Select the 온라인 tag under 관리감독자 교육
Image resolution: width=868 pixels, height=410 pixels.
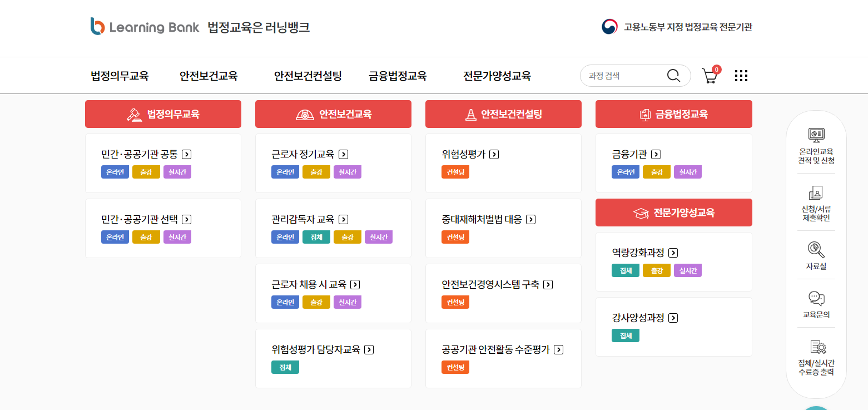coord(285,236)
